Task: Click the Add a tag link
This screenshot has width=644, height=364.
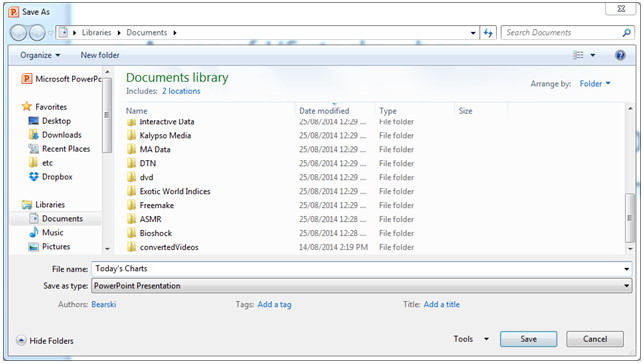Action: [x=274, y=304]
